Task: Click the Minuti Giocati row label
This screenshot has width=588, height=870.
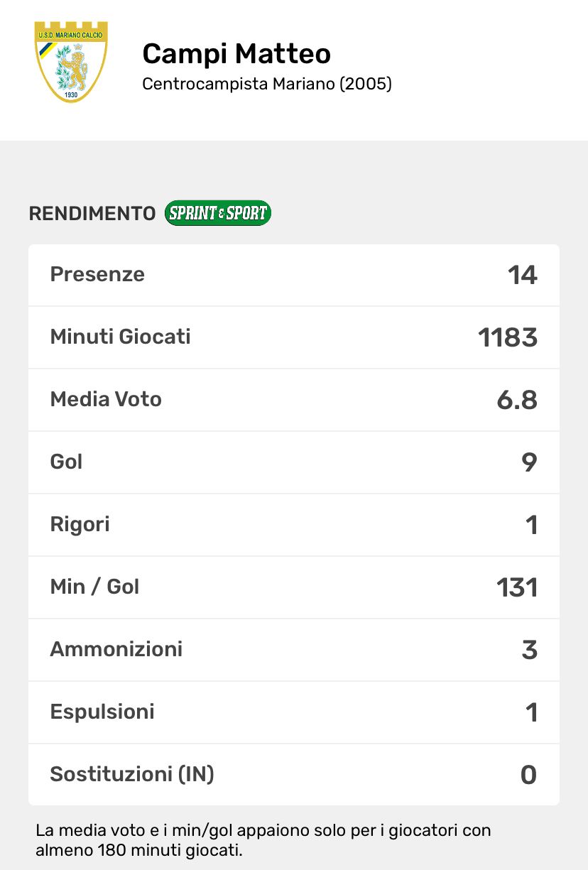Action: 120,337
